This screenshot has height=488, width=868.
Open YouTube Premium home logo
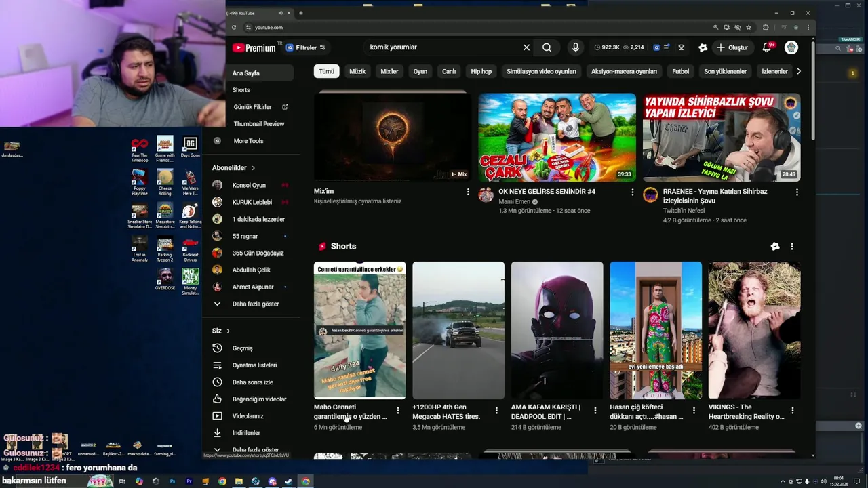pyautogui.click(x=254, y=47)
